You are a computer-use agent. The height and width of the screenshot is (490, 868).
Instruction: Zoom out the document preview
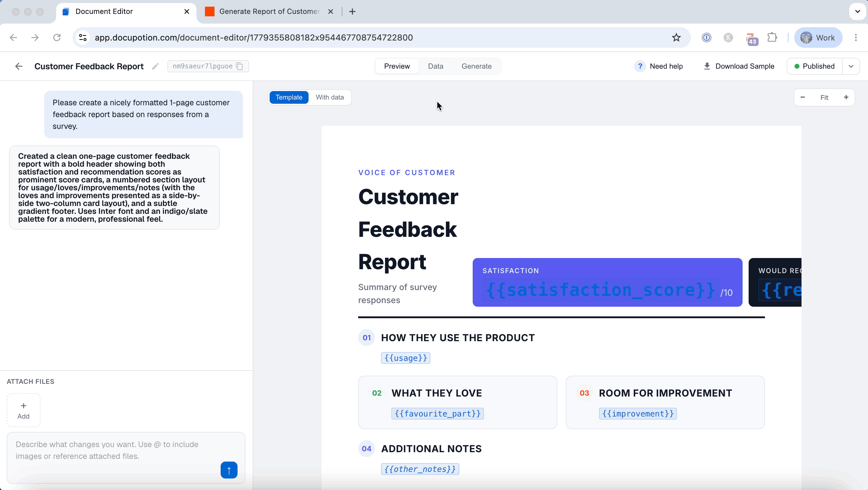point(803,97)
